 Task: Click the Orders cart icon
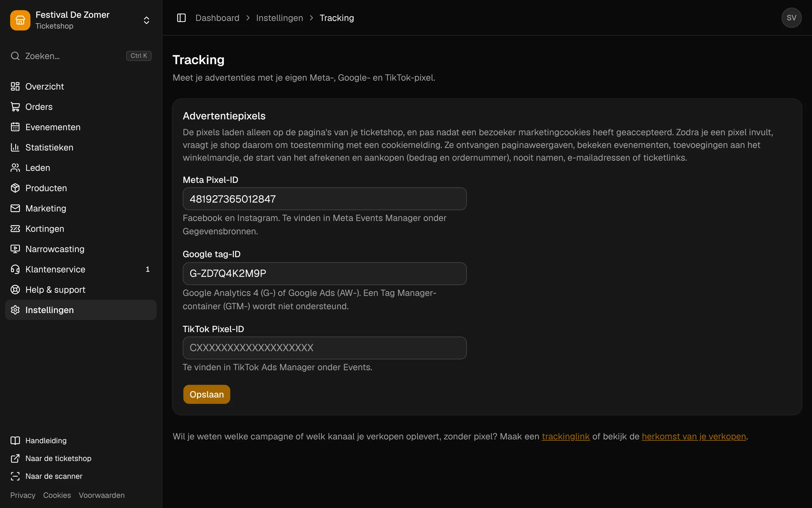point(15,107)
